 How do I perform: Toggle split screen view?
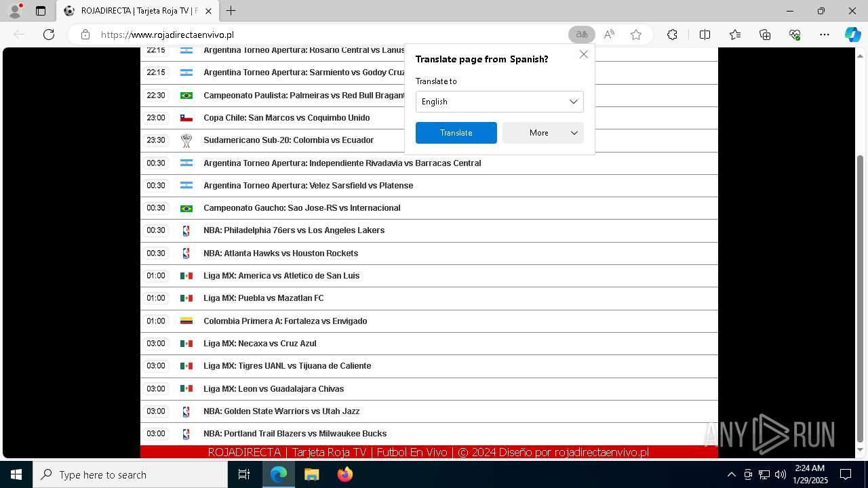(x=705, y=35)
